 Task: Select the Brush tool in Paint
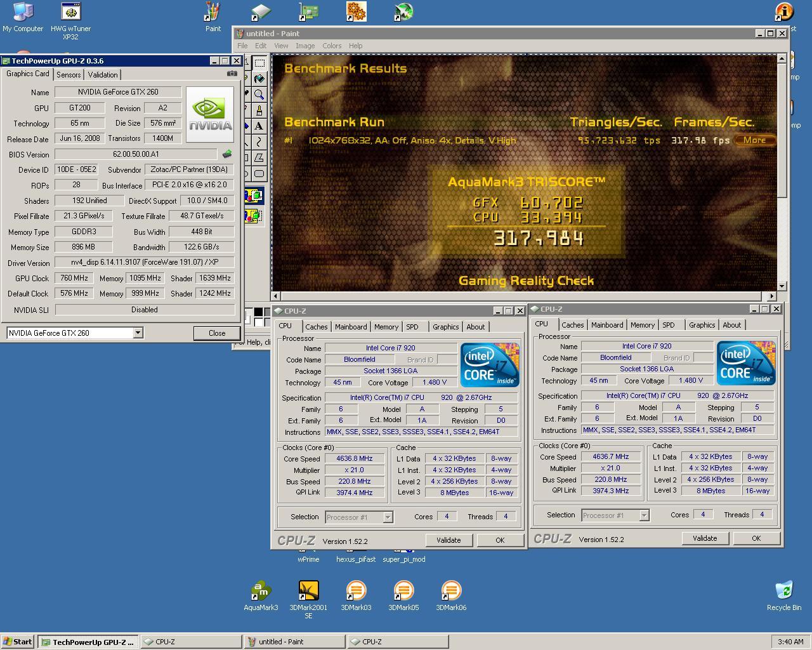point(259,110)
